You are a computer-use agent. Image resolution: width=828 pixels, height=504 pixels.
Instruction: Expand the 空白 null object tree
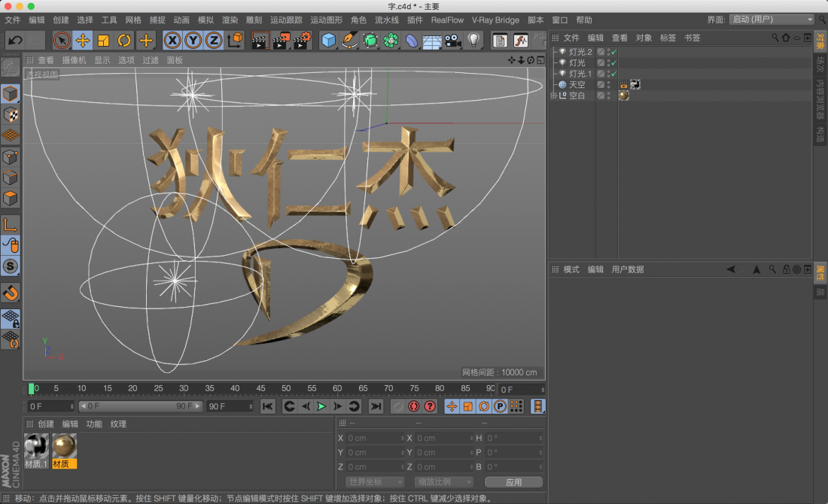tap(553, 96)
